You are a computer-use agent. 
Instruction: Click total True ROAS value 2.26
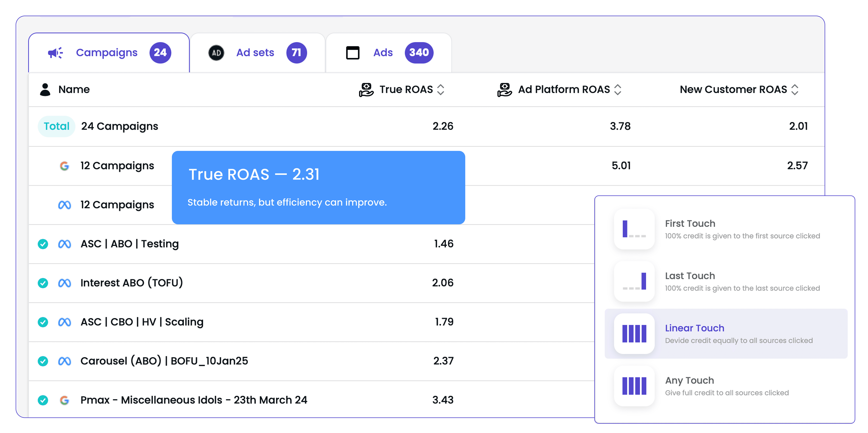pos(443,126)
